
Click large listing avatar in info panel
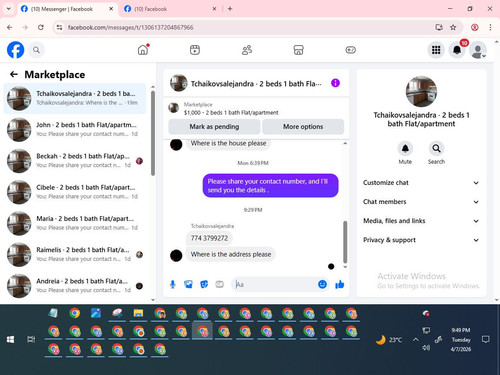point(421,92)
